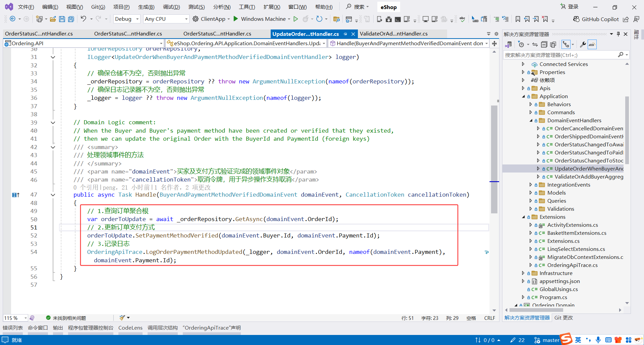This screenshot has width=644, height=345.
Task: Toggle pending changes filter in Solution Explorer
Action: click(521, 45)
